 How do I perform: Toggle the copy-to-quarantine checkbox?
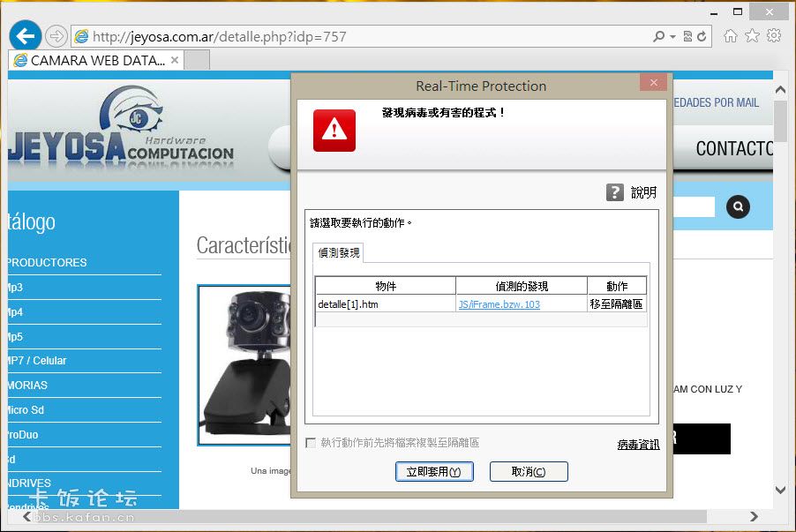[x=311, y=443]
